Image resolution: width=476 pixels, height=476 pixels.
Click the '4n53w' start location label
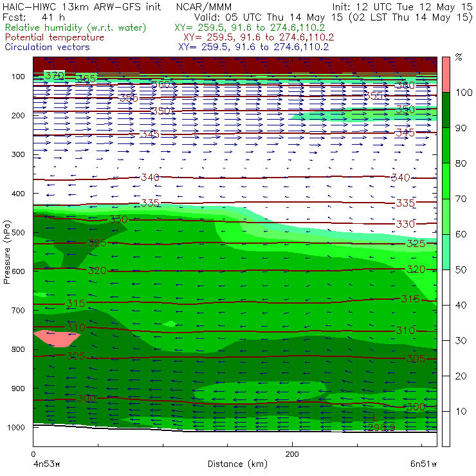point(47,464)
